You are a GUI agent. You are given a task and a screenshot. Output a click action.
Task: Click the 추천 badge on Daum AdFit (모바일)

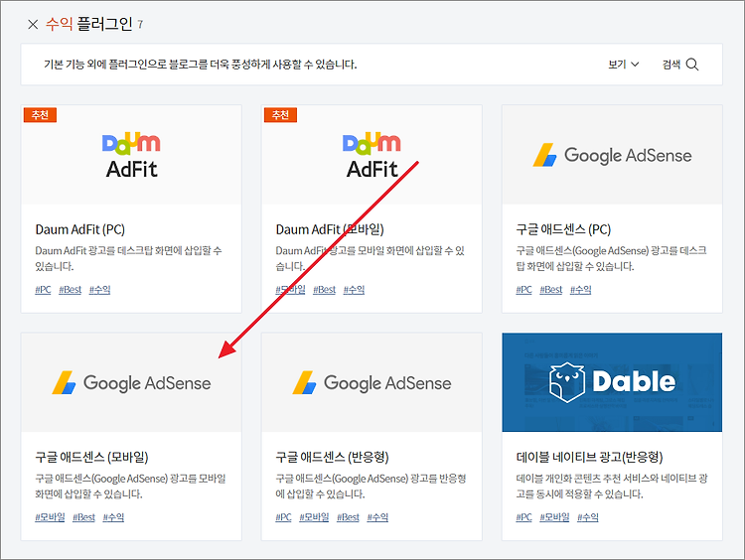(x=280, y=115)
